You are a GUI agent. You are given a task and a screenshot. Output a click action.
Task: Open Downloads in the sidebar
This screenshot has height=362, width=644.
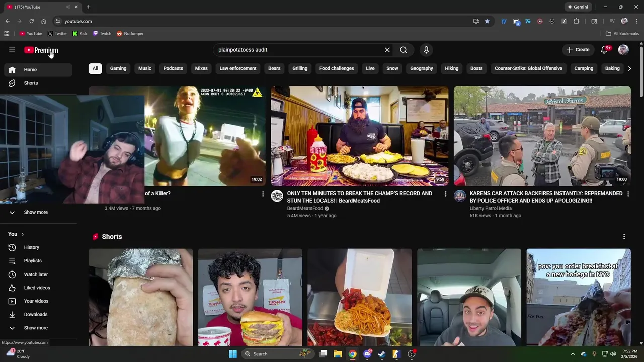pos(38,314)
